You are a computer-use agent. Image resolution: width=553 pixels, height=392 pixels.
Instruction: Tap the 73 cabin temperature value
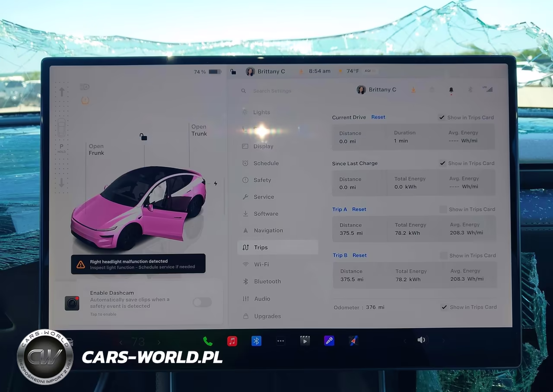pyautogui.click(x=138, y=342)
